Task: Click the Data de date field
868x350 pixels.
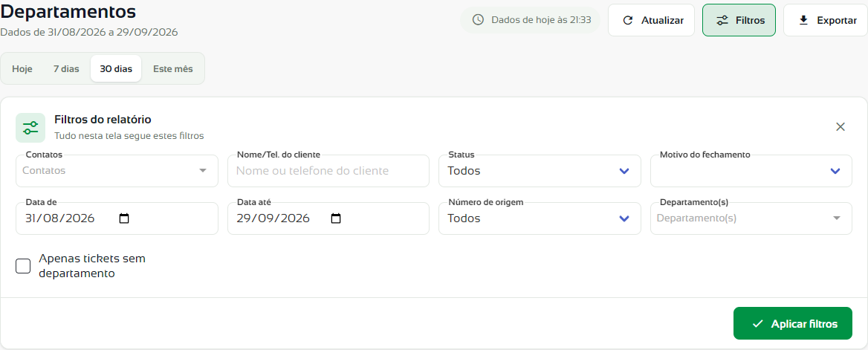Action: tap(117, 218)
